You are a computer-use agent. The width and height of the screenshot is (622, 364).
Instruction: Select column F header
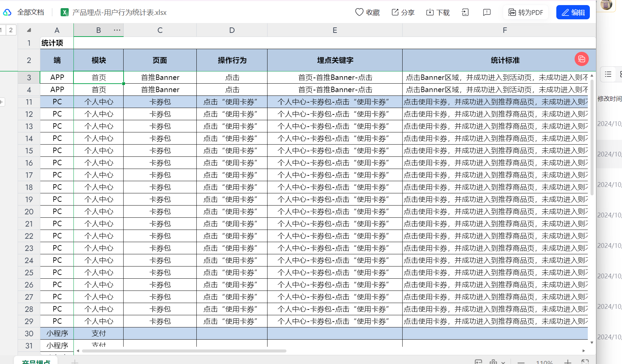pos(505,30)
